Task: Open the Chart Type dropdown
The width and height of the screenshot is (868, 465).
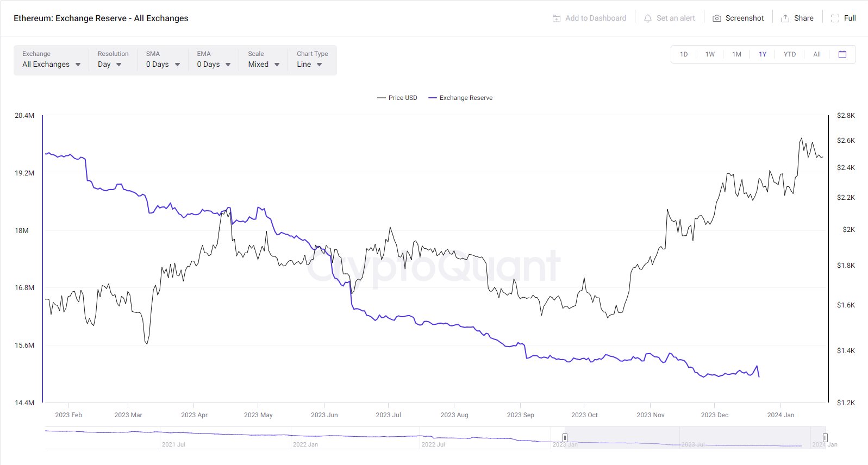Action: tap(309, 64)
